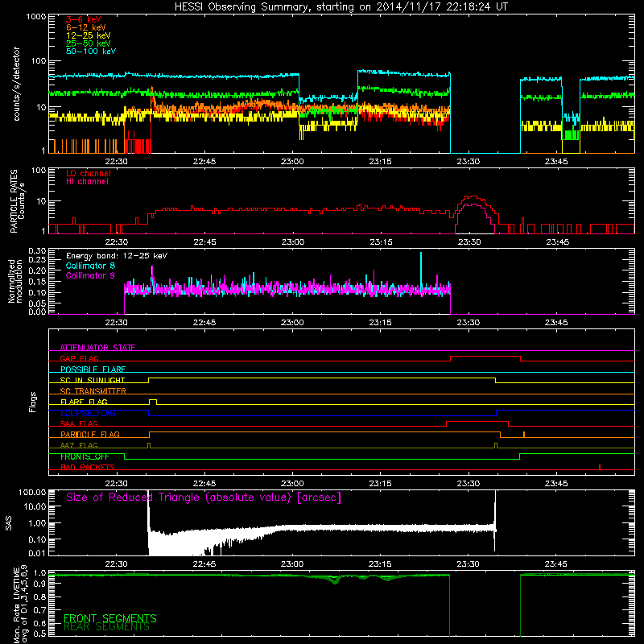
Task: Click the HI channel legend label
Action: pos(87,181)
